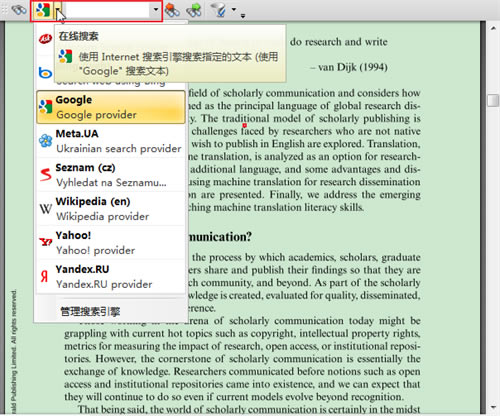The image size is (500, 416).
Task: Click the find previous binoculars icon
Action: tap(172, 10)
